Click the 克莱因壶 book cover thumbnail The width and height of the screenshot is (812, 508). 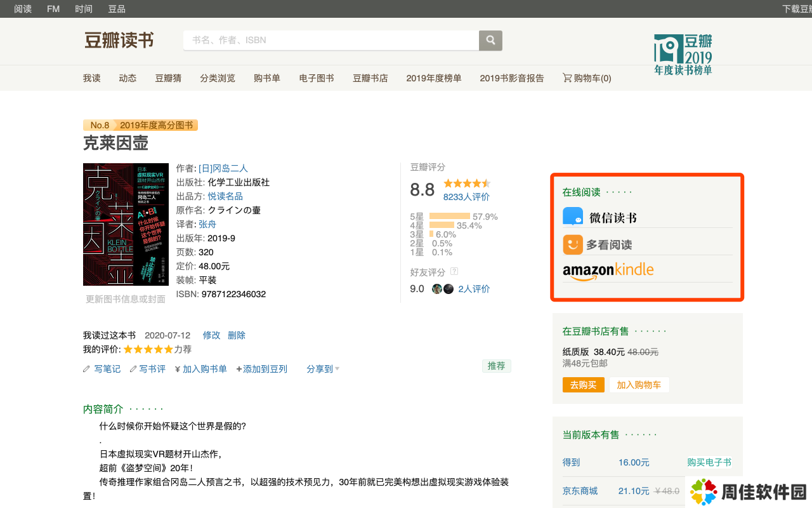pos(126,224)
